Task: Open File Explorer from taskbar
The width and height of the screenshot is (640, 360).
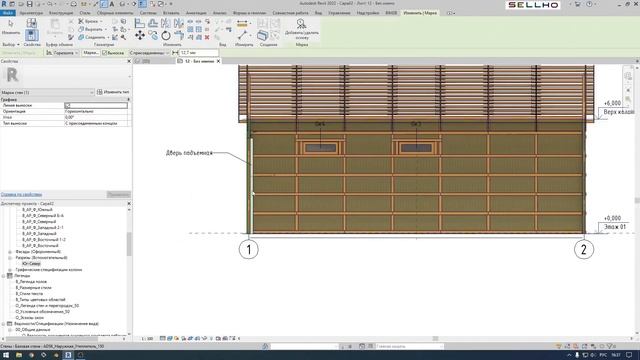Action: (x=19, y=355)
